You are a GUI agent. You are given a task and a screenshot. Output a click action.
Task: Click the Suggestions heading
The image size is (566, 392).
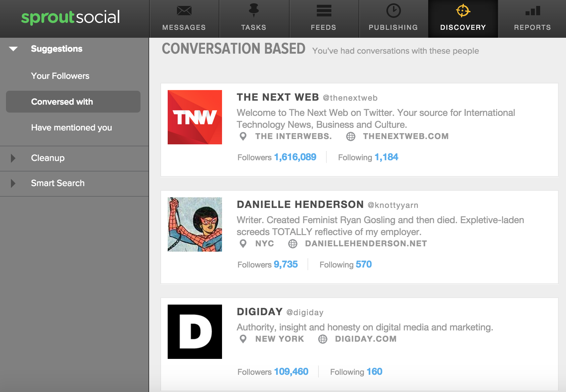click(57, 49)
